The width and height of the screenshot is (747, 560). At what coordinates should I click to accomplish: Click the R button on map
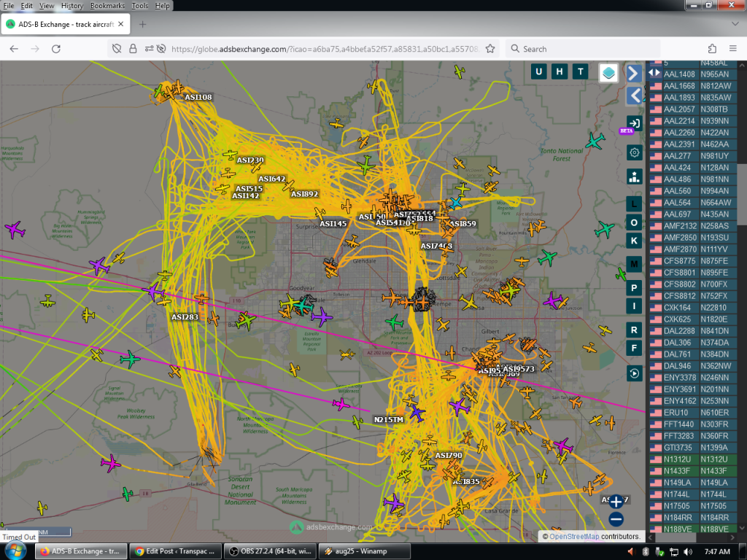pyautogui.click(x=634, y=330)
